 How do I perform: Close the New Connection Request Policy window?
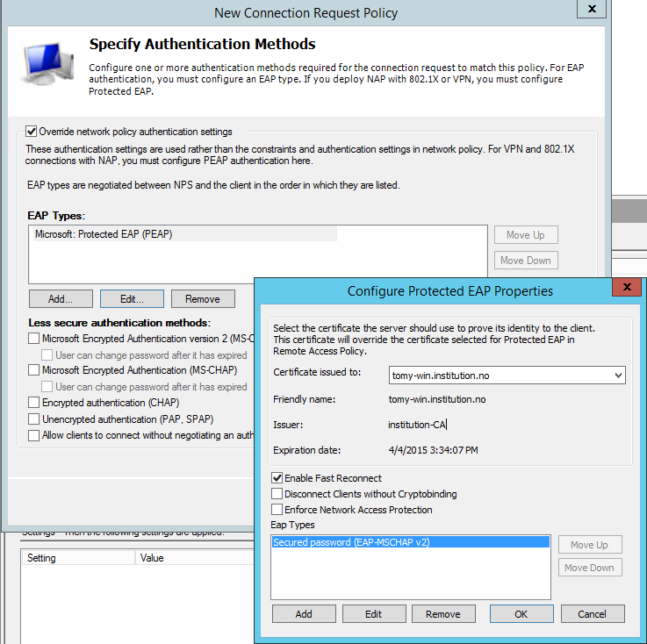tap(592, 9)
